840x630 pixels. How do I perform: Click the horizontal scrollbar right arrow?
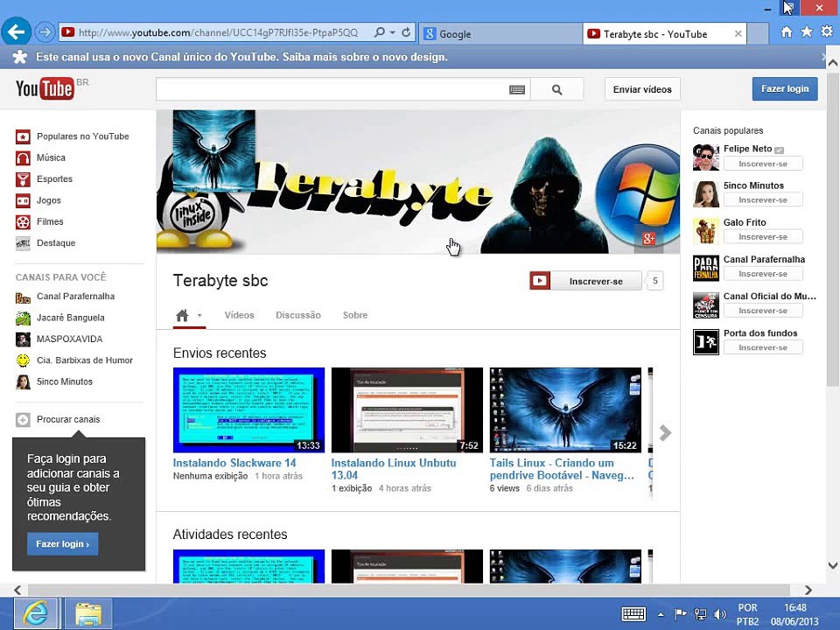click(x=808, y=591)
